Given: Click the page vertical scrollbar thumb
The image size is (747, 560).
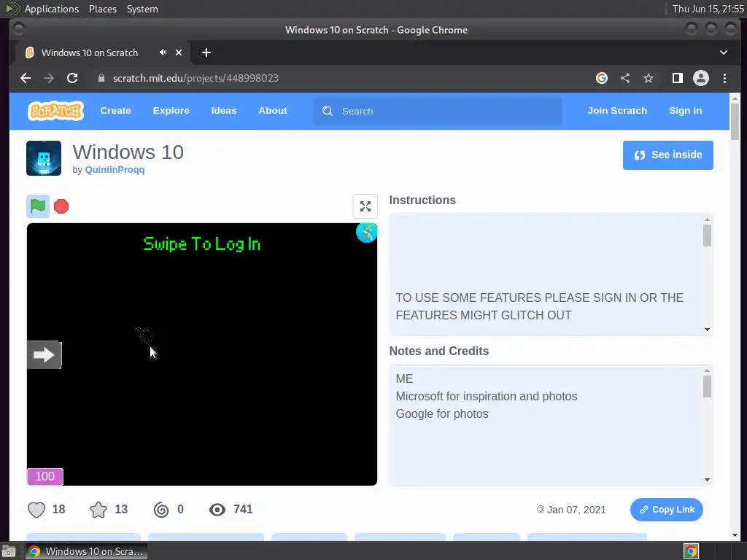Looking at the screenshot, I should pos(735,122).
